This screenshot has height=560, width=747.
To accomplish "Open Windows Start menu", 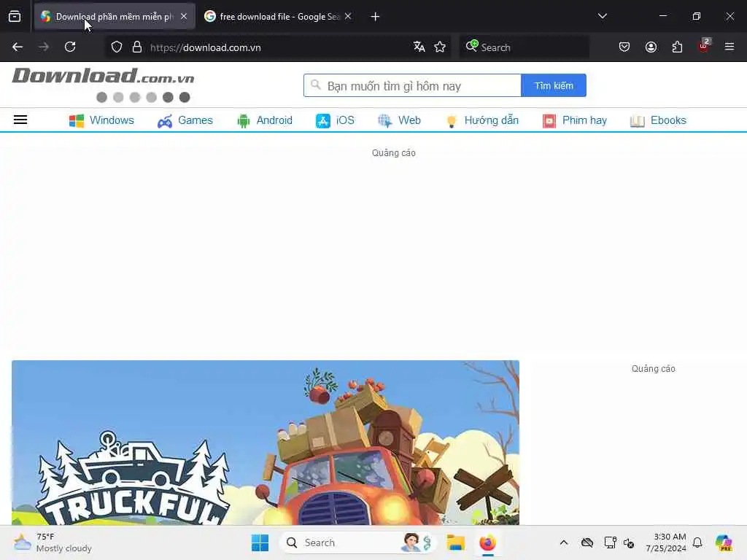I will 260,542.
